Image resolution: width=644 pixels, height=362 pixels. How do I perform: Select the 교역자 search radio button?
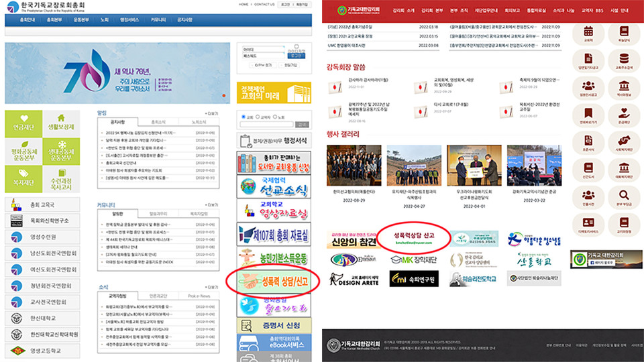tap(258, 117)
